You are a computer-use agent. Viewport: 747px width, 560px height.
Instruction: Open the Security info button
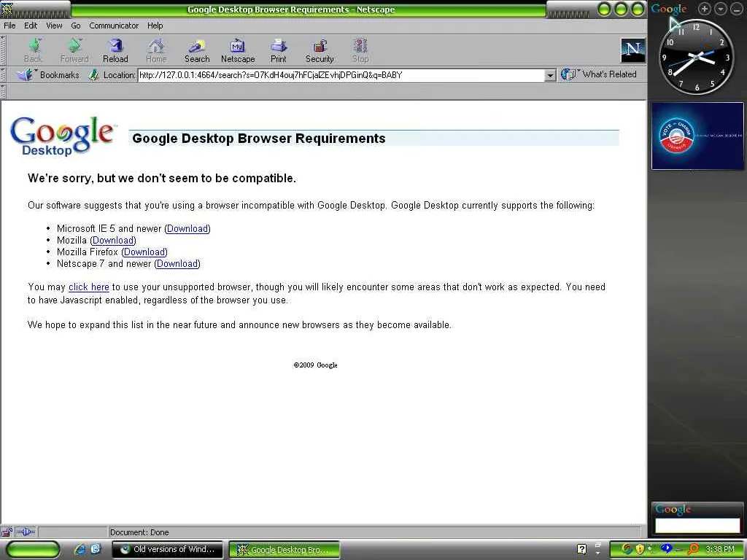320,51
